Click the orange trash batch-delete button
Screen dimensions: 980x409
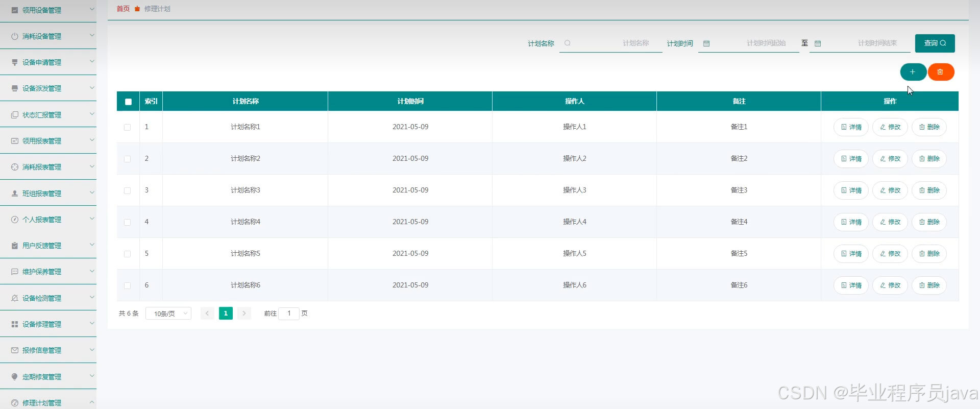point(941,72)
